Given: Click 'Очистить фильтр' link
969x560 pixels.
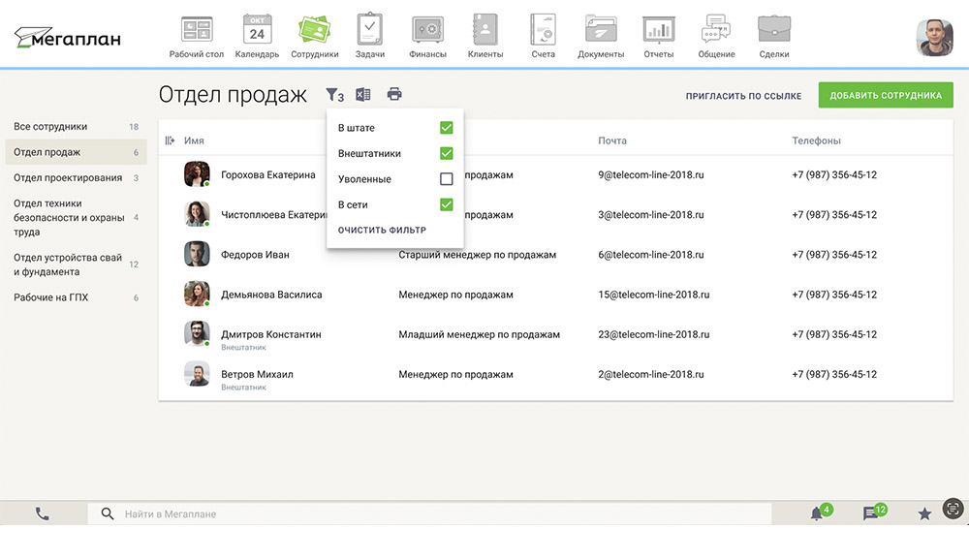Looking at the screenshot, I should tap(382, 231).
